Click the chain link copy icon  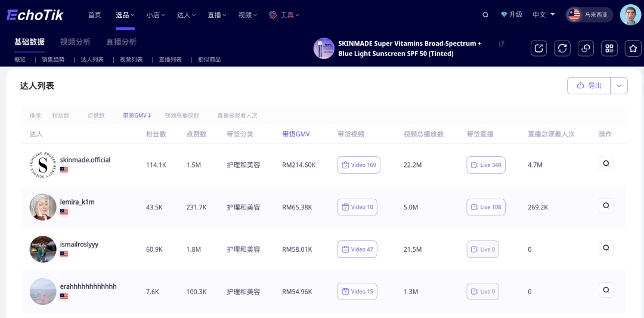click(x=586, y=48)
